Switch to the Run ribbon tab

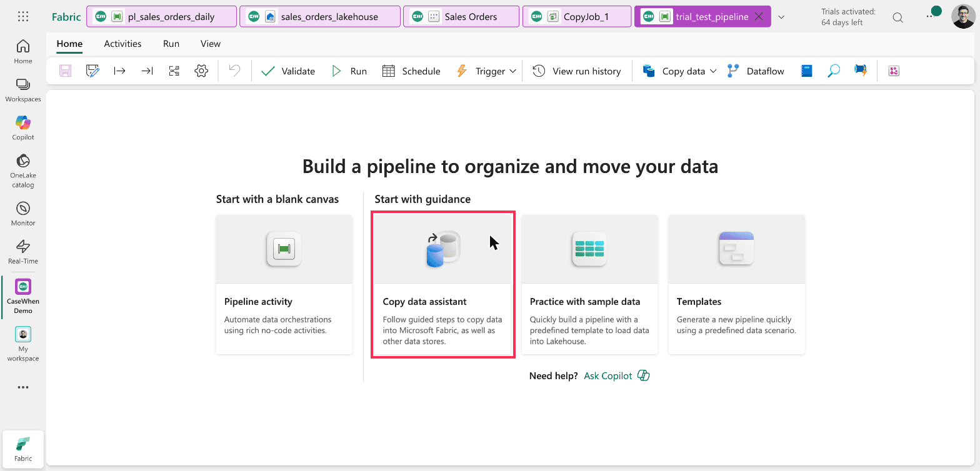point(171,44)
